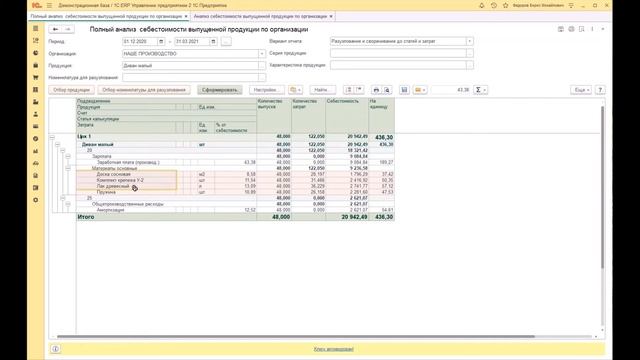Select the Итого total row label
640x360 pixels.
pos(86,217)
